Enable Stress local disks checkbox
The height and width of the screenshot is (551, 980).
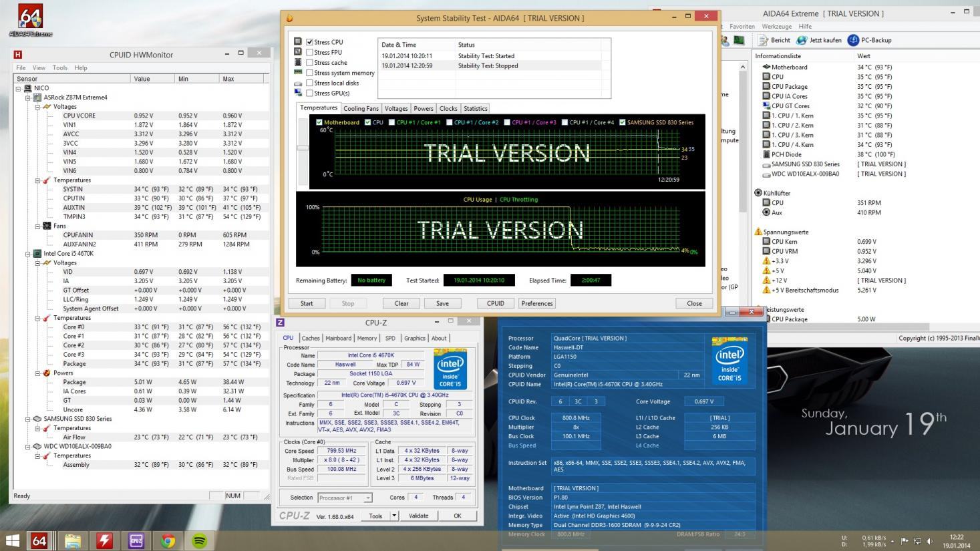[309, 83]
